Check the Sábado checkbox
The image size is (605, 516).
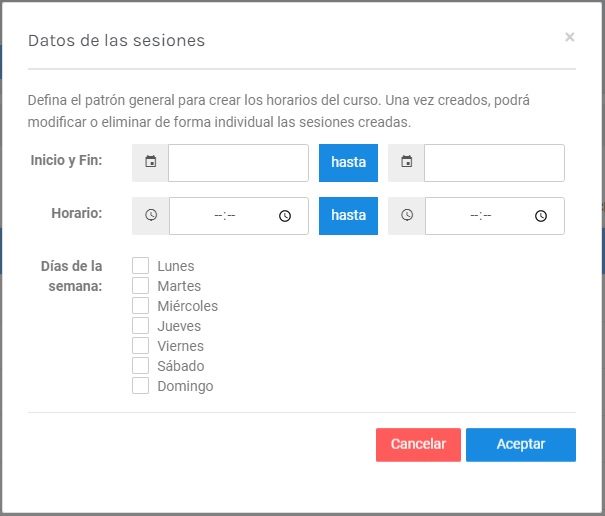point(140,366)
